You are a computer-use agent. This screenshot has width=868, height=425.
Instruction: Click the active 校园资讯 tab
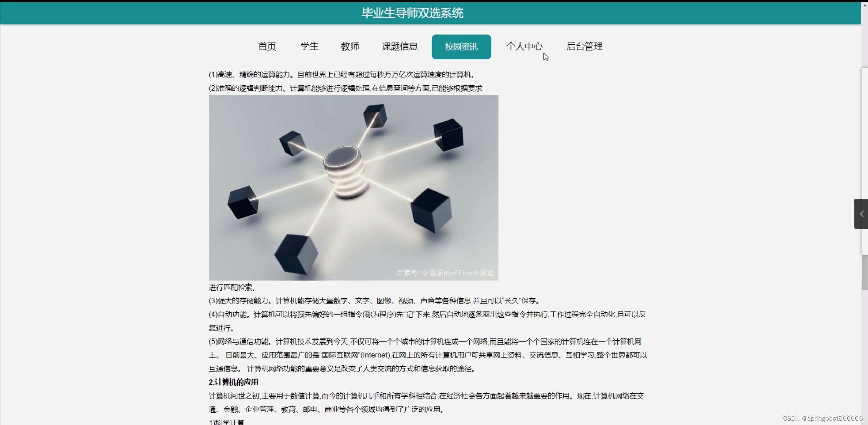[461, 47]
